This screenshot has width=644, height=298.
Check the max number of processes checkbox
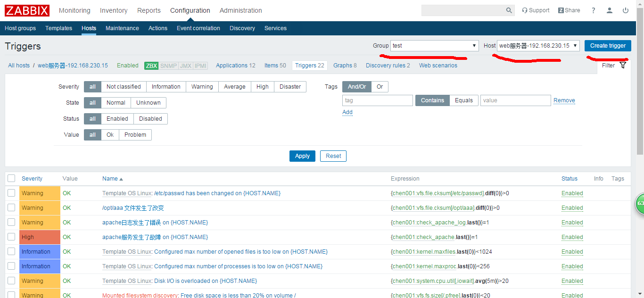pyautogui.click(x=11, y=266)
